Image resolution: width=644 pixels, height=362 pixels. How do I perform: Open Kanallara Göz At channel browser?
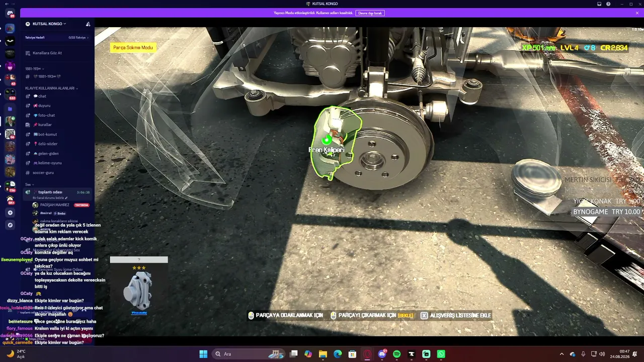47,53
